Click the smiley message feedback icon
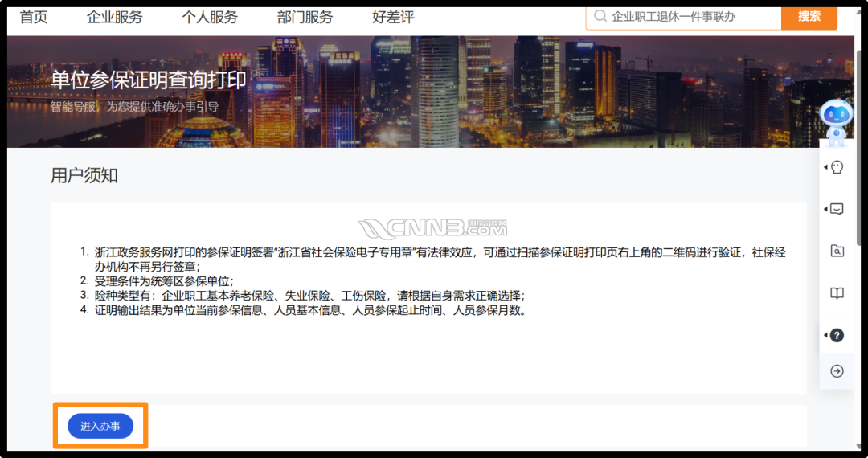 point(837,209)
